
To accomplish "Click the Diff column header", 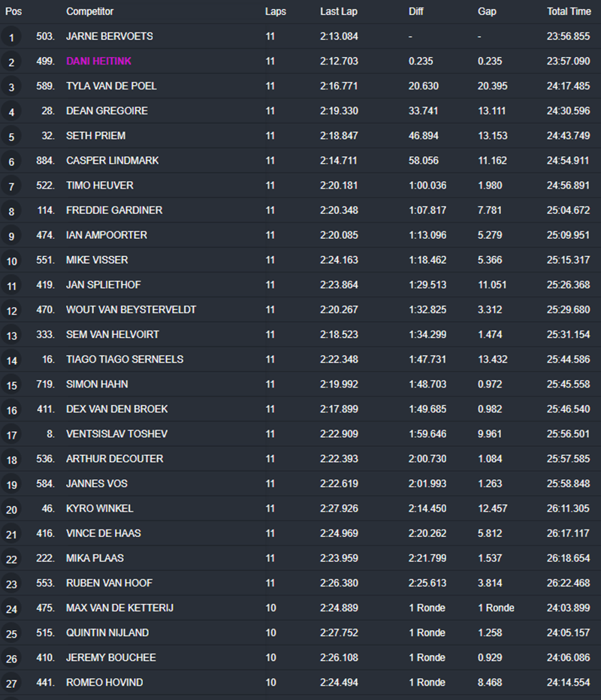I will [416, 12].
